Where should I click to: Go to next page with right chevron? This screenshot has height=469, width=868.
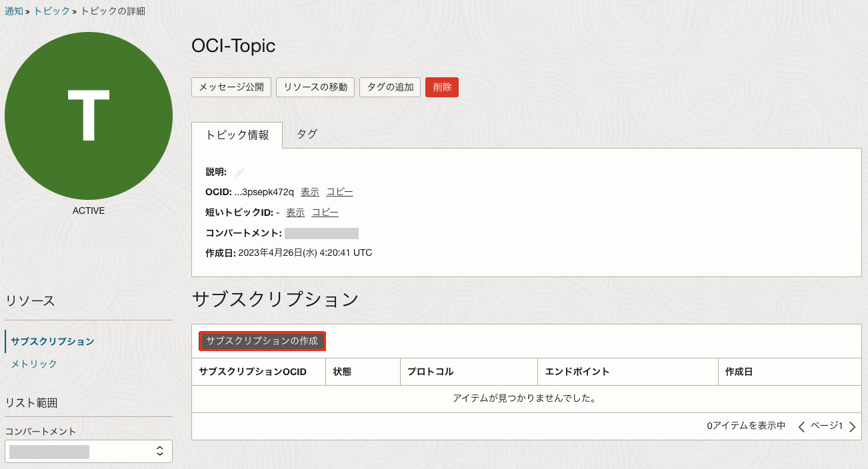click(x=852, y=426)
